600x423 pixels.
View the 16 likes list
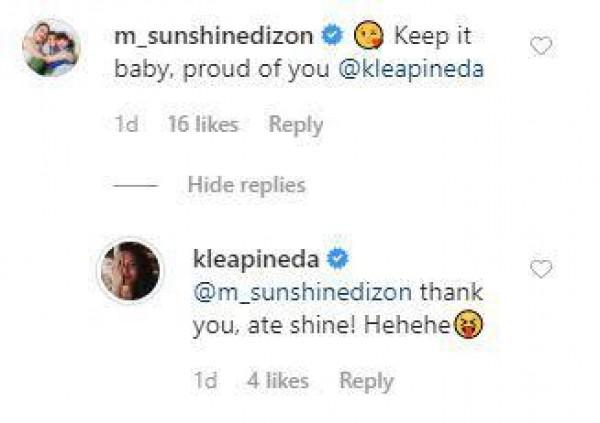(x=203, y=125)
